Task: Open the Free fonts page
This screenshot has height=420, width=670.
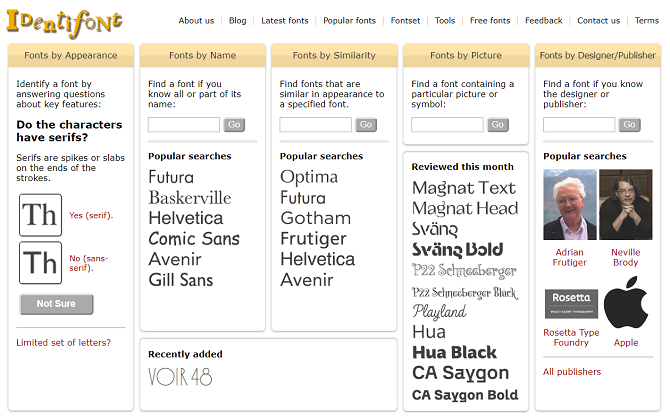Action: pyautogui.click(x=490, y=21)
